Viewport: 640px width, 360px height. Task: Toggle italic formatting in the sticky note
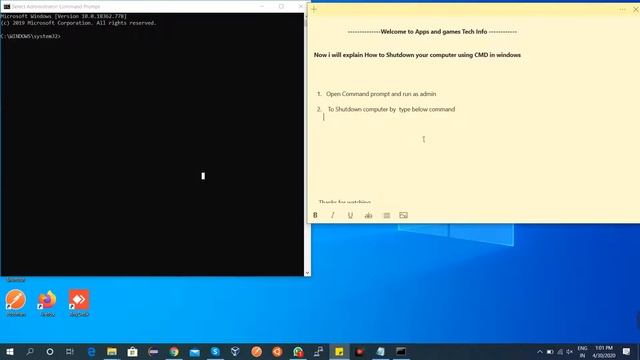[x=333, y=215]
